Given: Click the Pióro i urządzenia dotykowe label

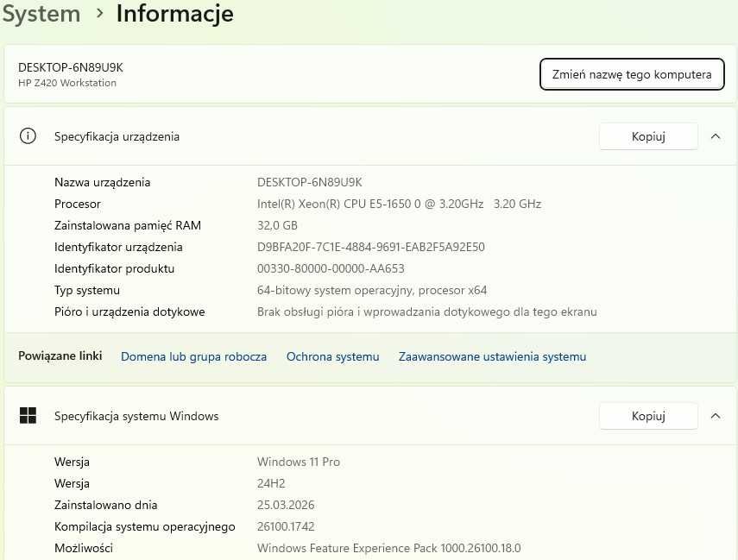Looking at the screenshot, I should point(129,312).
